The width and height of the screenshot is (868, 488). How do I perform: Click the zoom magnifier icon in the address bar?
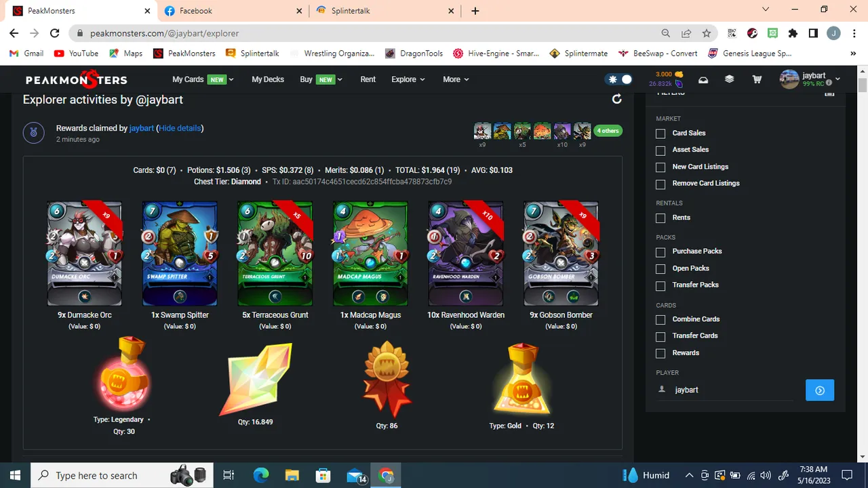(666, 33)
